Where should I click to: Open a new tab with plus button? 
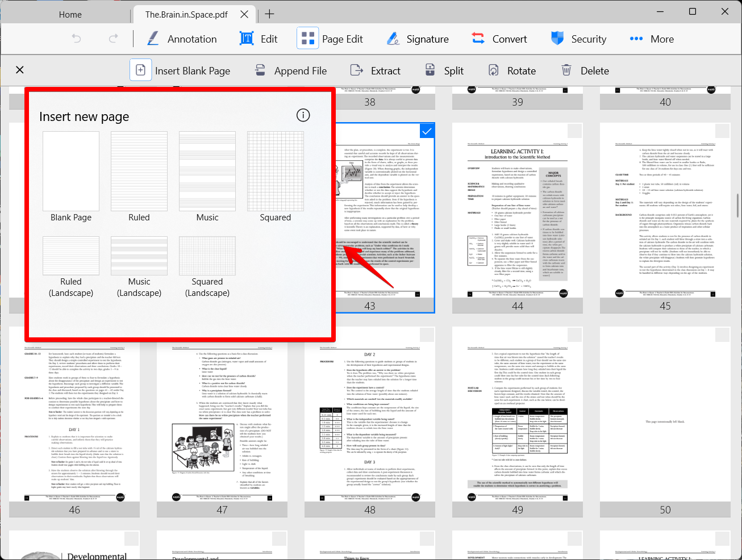pyautogui.click(x=269, y=14)
